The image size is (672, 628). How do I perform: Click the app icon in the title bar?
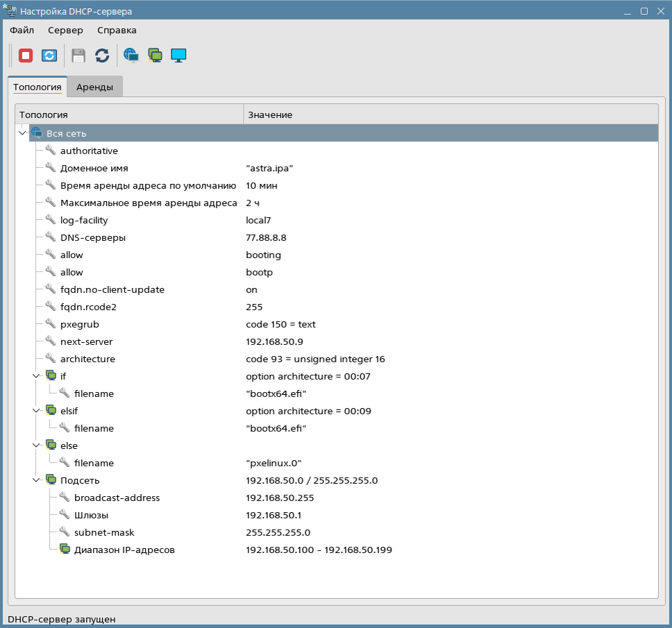10,10
